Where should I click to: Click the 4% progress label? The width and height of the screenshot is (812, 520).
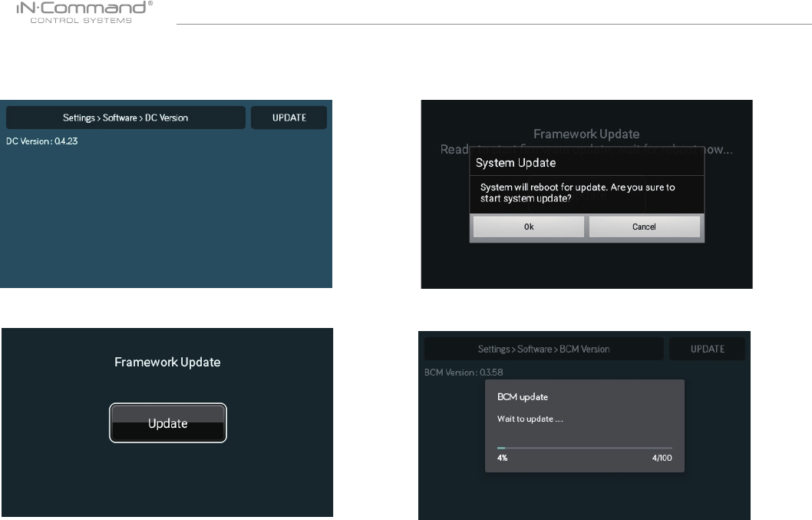[503, 458]
